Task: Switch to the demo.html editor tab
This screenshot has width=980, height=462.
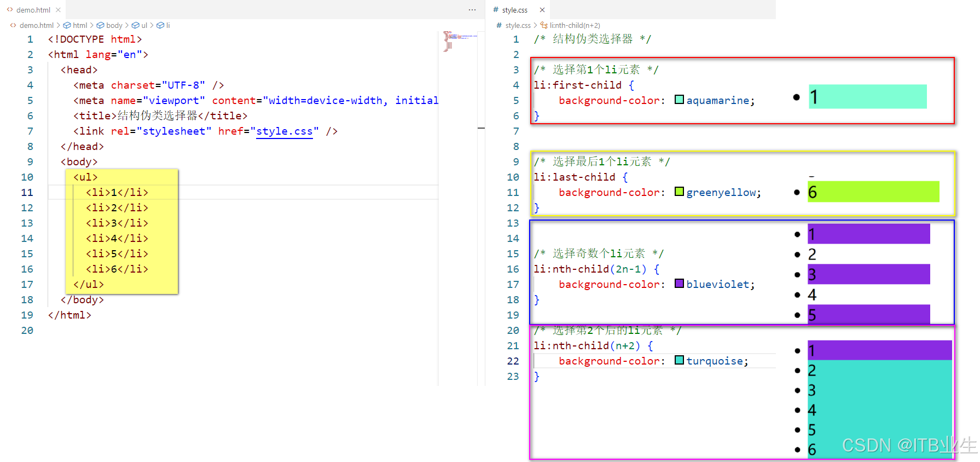Action: (33, 10)
